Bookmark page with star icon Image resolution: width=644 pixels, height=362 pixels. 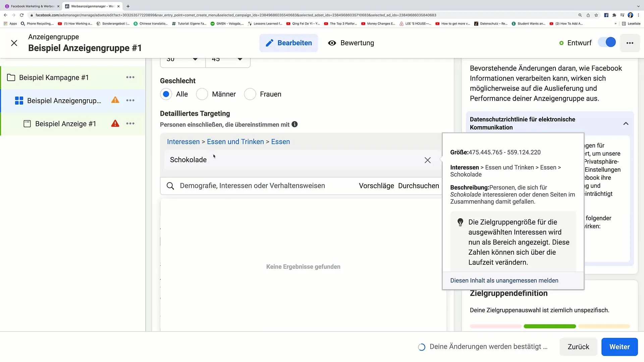pyautogui.click(x=596, y=15)
